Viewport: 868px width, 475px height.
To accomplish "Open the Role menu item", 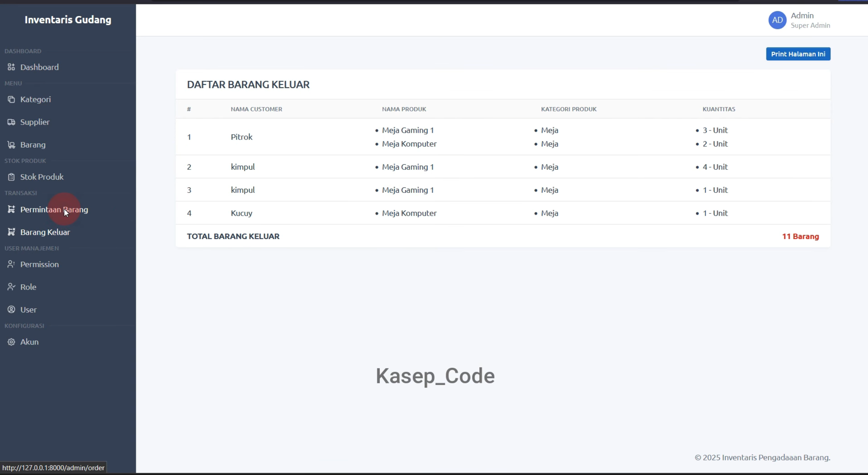I will coord(28,287).
